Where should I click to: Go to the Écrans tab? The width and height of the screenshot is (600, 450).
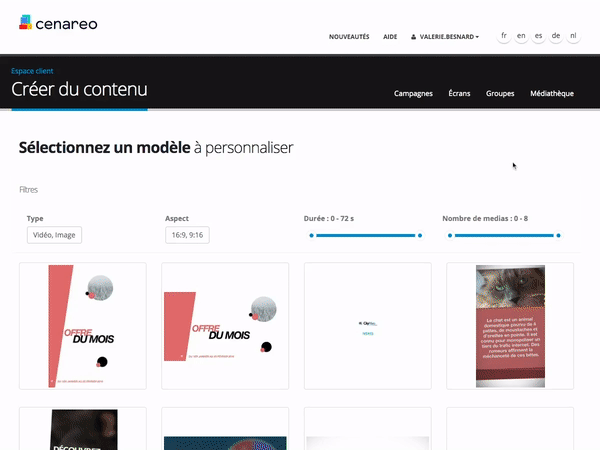click(459, 93)
